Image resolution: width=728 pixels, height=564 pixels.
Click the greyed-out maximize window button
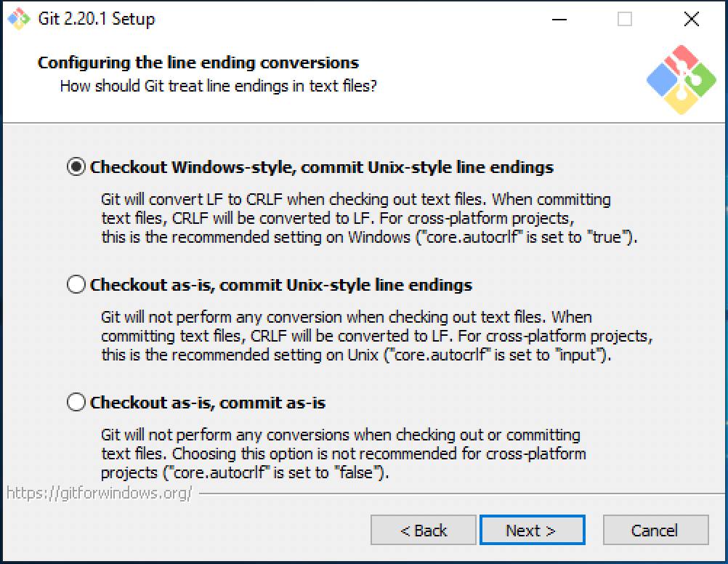[624, 20]
